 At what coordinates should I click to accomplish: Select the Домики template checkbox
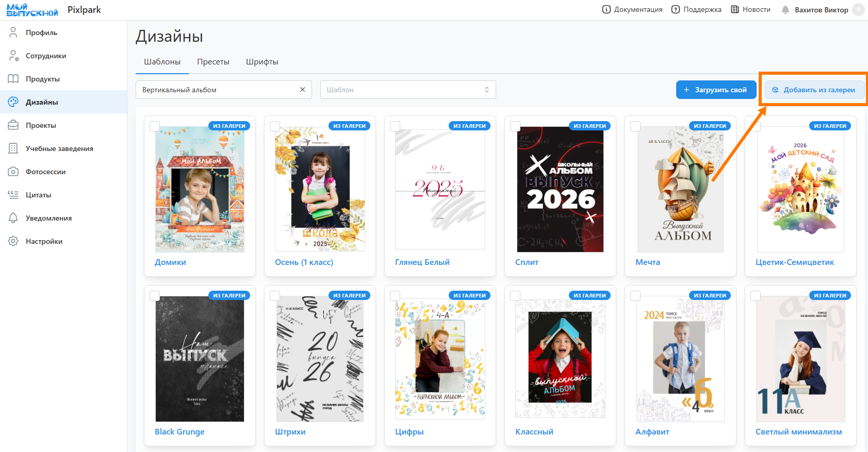(155, 126)
